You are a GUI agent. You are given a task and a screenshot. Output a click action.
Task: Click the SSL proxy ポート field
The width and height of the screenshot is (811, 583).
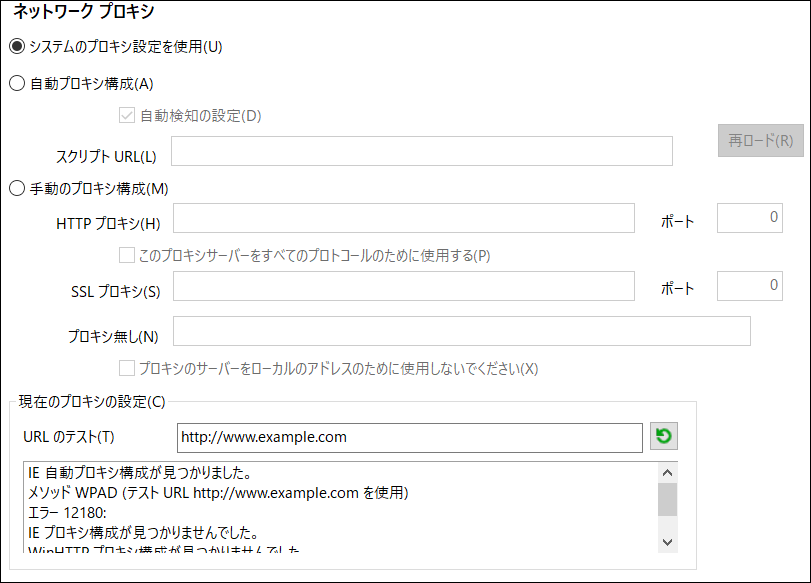[749, 286]
